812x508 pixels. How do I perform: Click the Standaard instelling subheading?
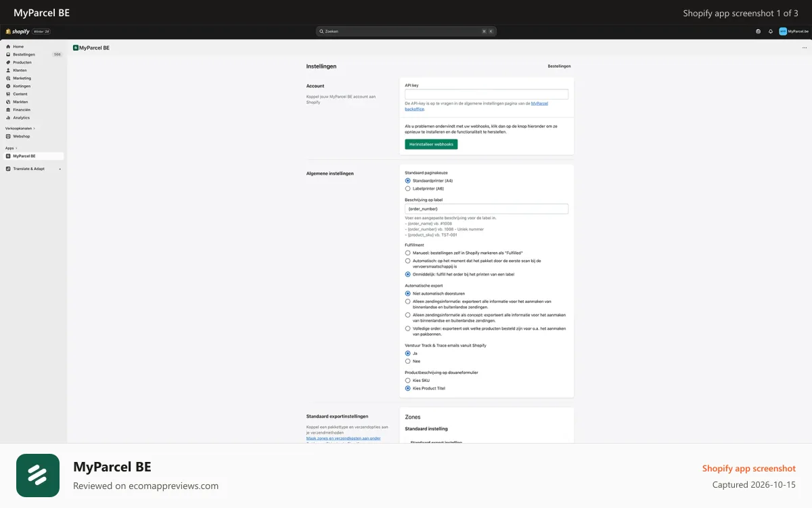point(426,429)
